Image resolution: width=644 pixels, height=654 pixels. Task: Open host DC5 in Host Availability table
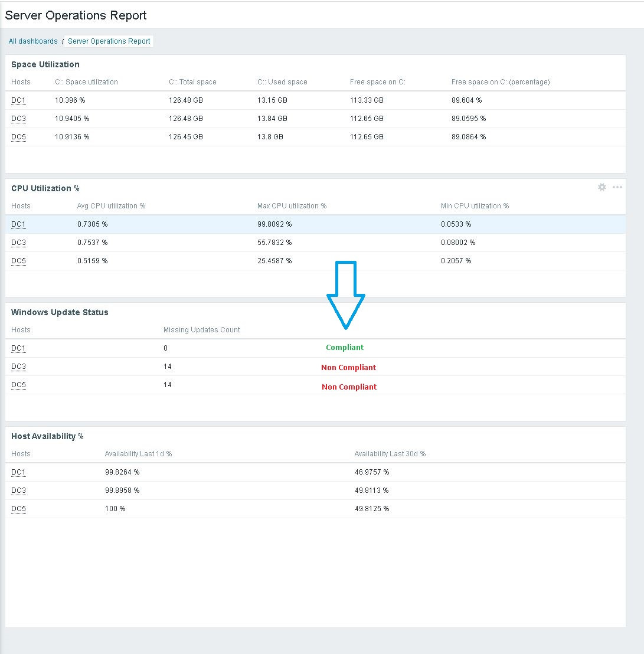point(18,509)
